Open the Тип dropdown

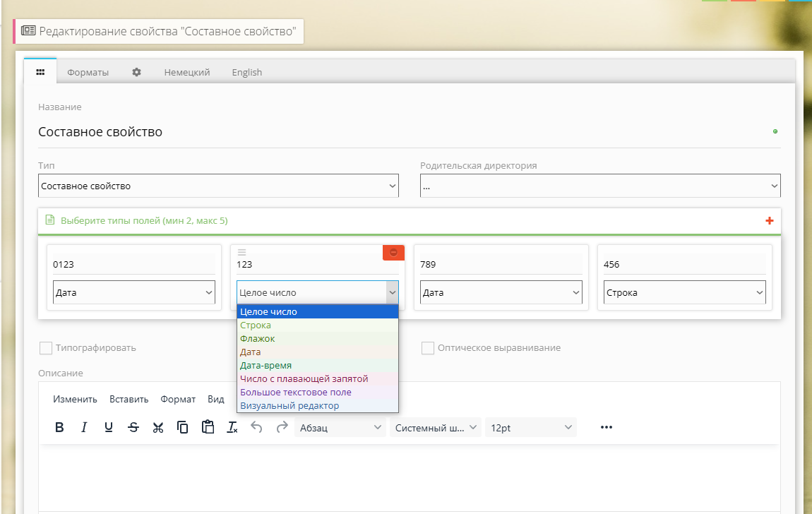click(x=218, y=186)
